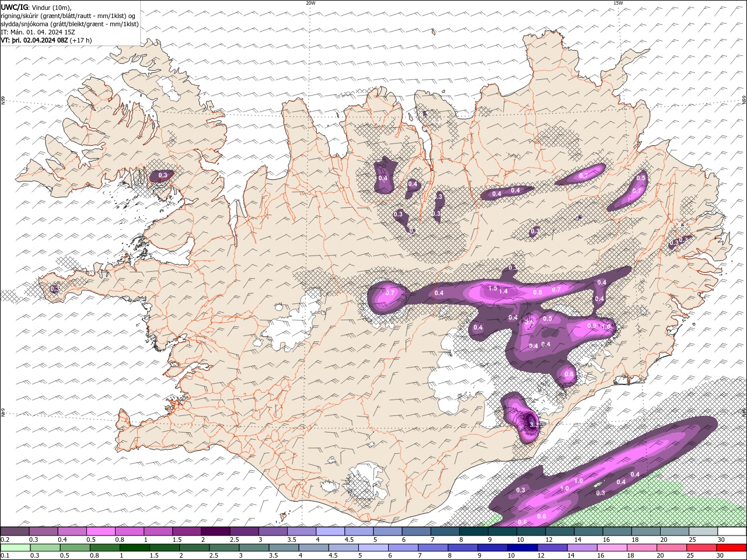The width and height of the screenshot is (747, 560).
Task: Click the violet rain swatch labeled 12
Action: point(552,548)
